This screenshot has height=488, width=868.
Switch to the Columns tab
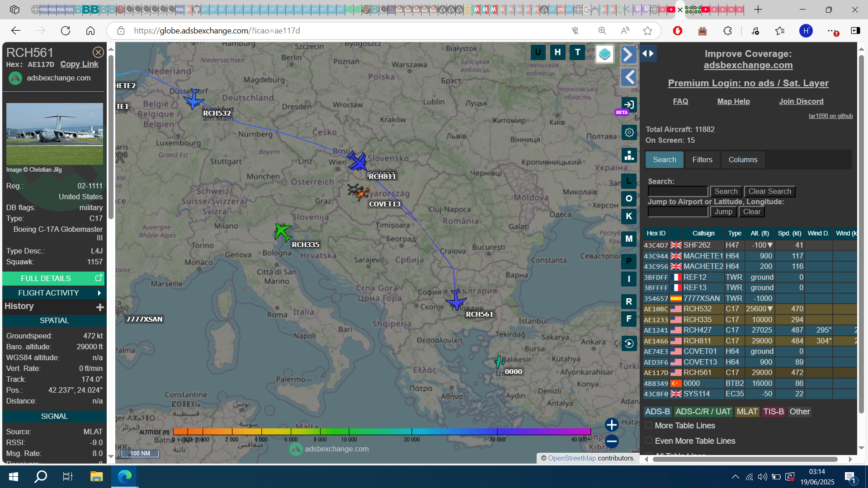743,160
